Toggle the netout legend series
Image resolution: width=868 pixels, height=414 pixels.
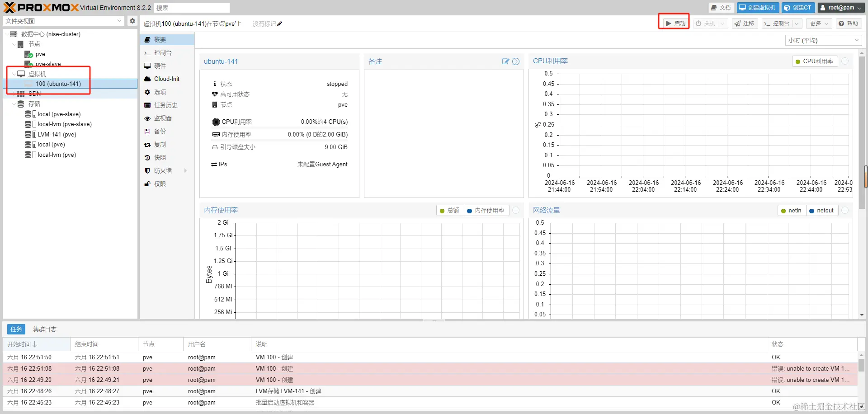pyautogui.click(x=821, y=210)
